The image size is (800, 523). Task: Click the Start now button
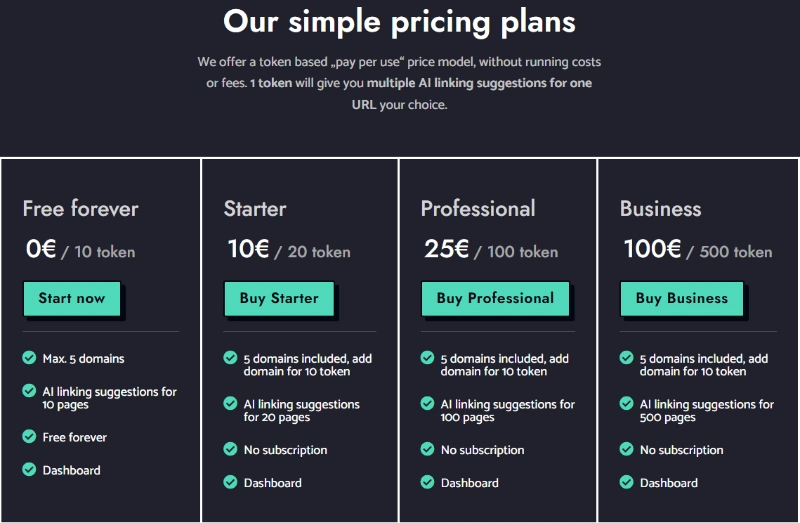click(72, 298)
